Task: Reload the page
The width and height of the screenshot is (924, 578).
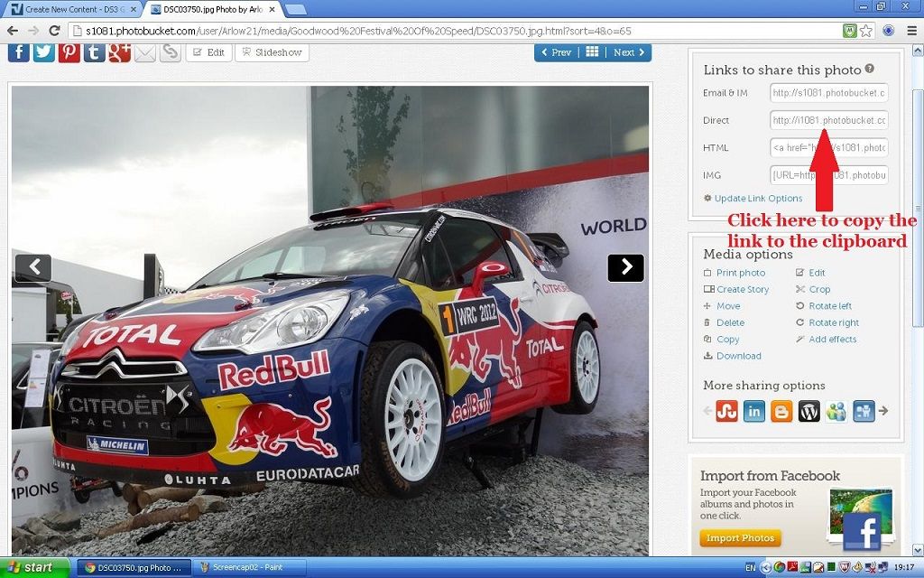Action: pos(54,31)
